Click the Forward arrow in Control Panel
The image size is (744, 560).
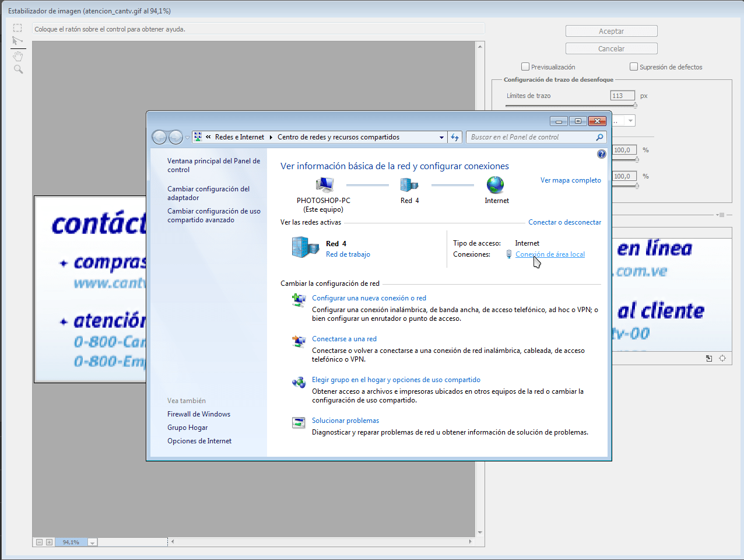(176, 137)
